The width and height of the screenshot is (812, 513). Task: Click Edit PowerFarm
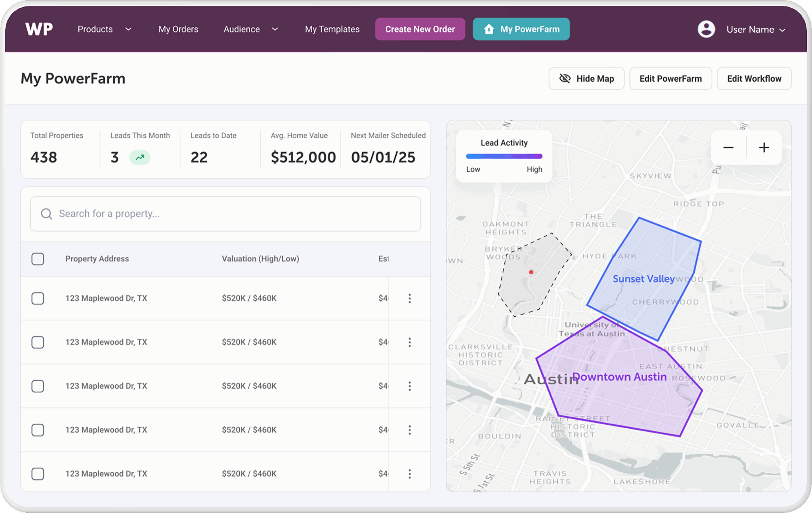tap(671, 78)
